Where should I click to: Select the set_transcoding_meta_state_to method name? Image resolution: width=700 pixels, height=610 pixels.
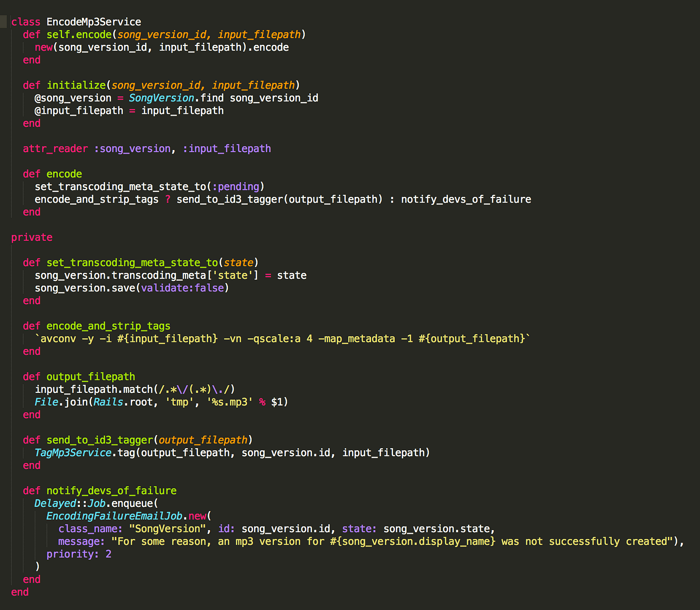click(131, 262)
